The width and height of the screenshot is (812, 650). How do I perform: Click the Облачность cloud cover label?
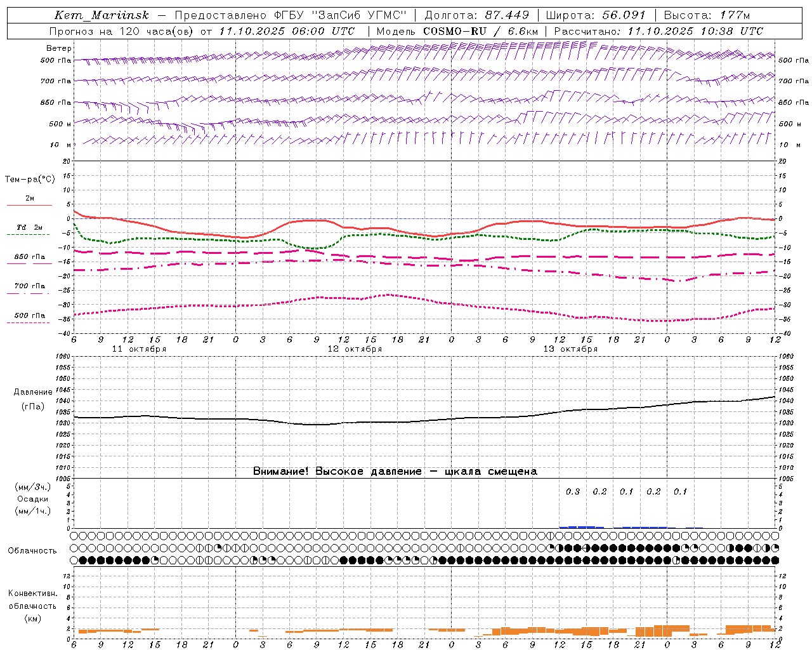[32, 551]
